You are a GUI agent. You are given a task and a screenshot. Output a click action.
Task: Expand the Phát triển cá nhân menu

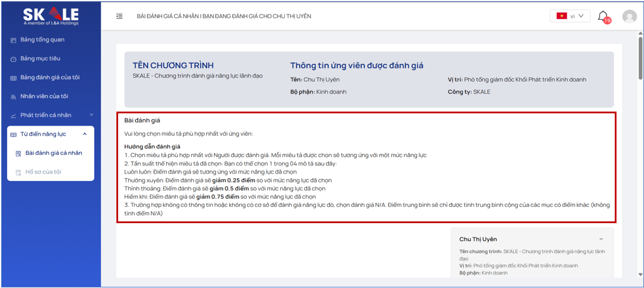(x=91, y=115)
